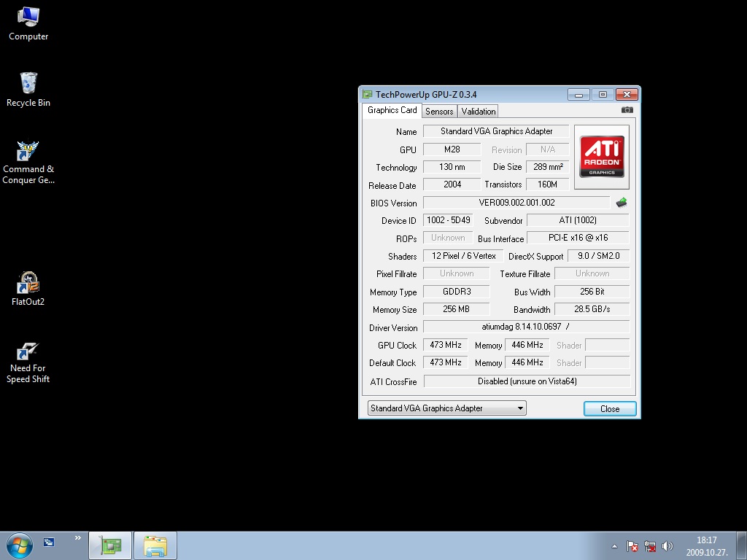Image resolution: width=747 pixels, height=560 pixels.
Task: Switch to the Validation tab
Action: point(479,112)
